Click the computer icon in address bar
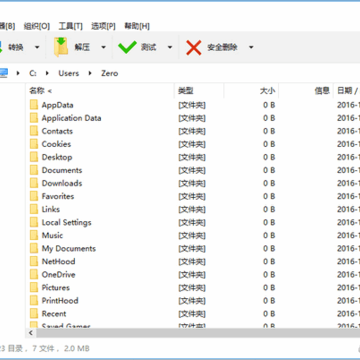The image size is (360, 360). point(3,73)
